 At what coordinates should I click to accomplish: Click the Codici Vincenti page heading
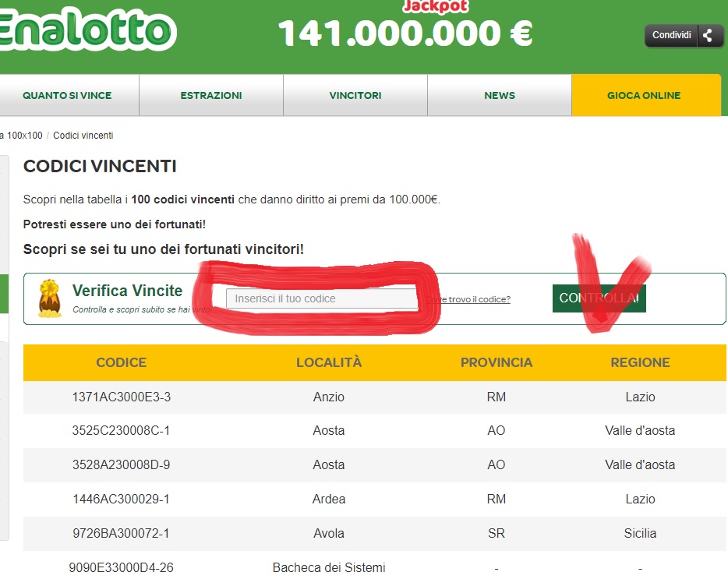100,166
